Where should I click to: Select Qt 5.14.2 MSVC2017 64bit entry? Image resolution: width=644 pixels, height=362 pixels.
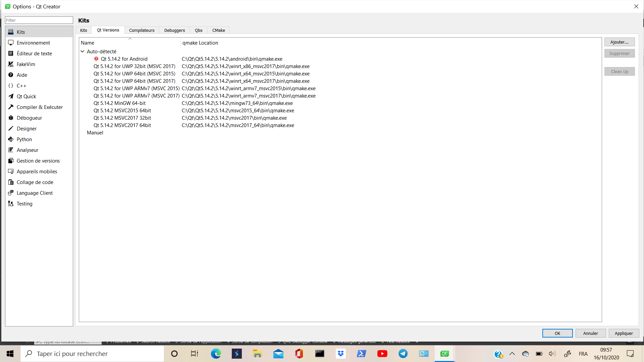122,125
